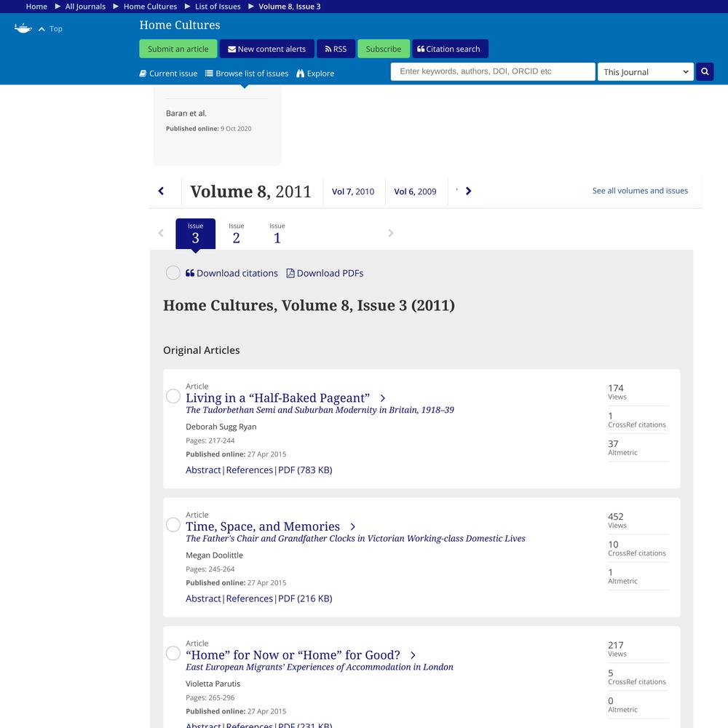Open Time, Space, and Memories article
Viewport: 728px width, 728px height.
[x=263, y=526]
